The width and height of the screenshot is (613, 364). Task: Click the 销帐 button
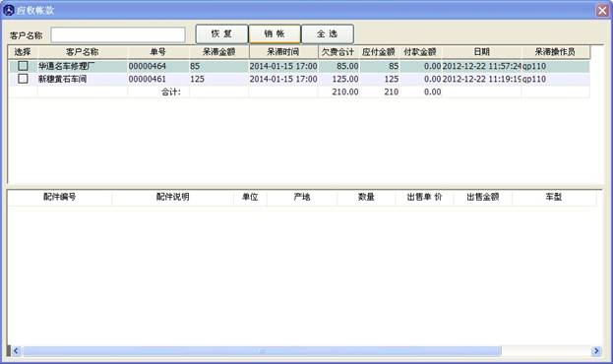275,34
